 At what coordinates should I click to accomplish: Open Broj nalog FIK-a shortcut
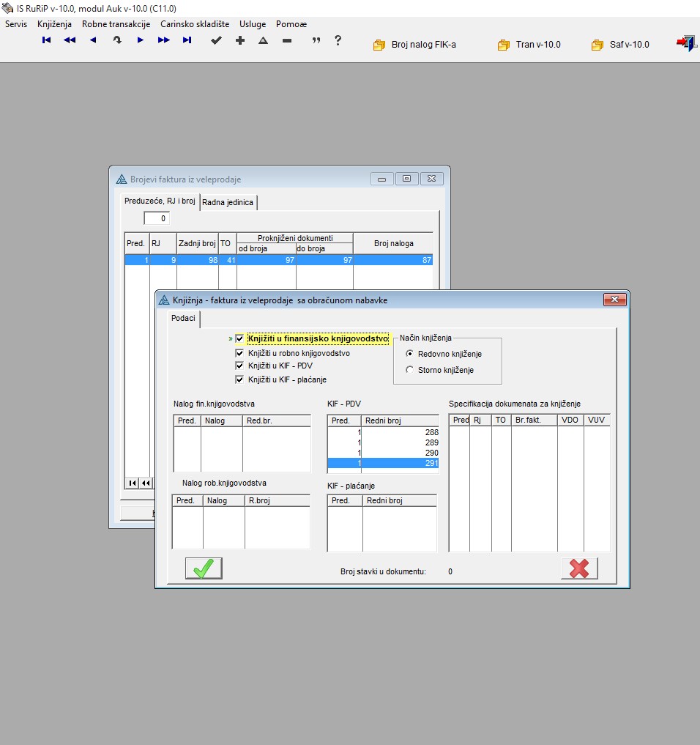point(415,45)
